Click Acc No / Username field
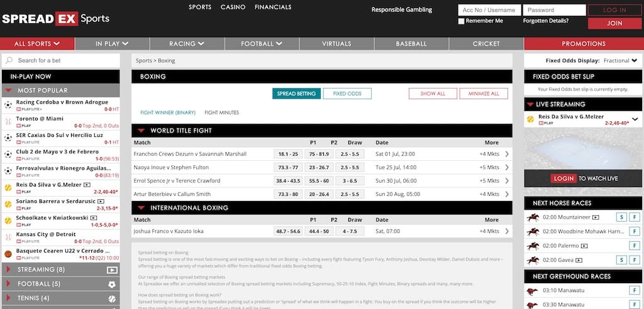Viewport: 644px width, 309px height. [x=489, y=10]
